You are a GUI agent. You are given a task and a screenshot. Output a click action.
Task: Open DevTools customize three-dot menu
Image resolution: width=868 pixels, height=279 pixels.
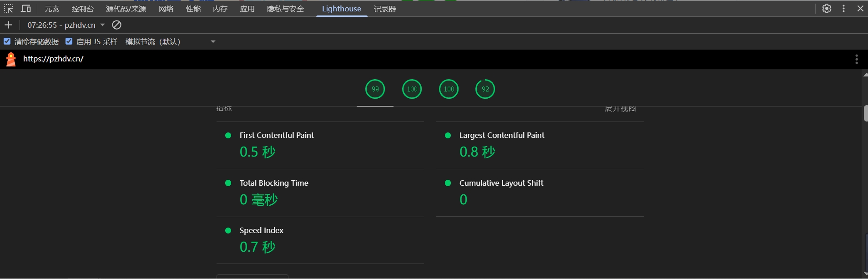(x=843, y=9)
